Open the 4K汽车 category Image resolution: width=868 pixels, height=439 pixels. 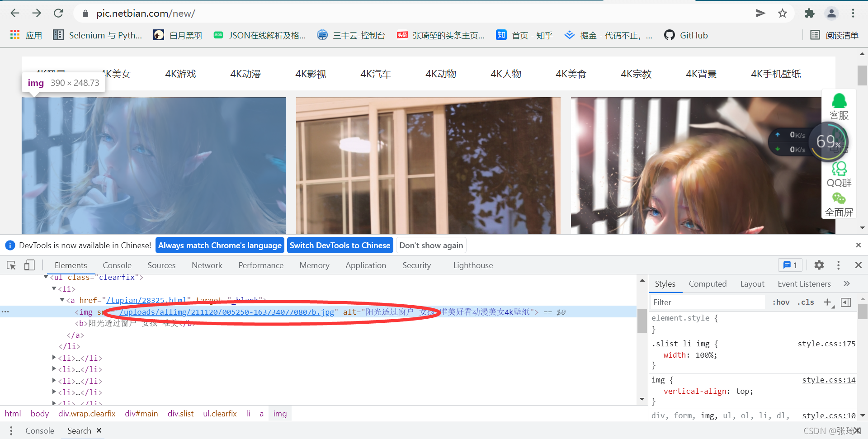[376, 74]
